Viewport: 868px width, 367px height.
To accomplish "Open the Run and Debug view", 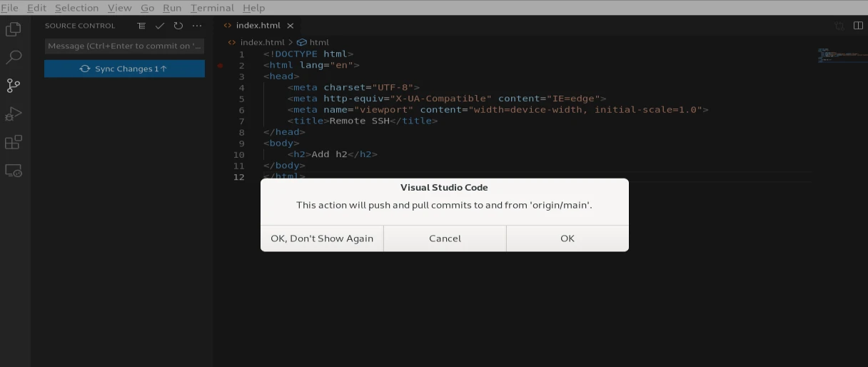I will [x=13, y=114].
